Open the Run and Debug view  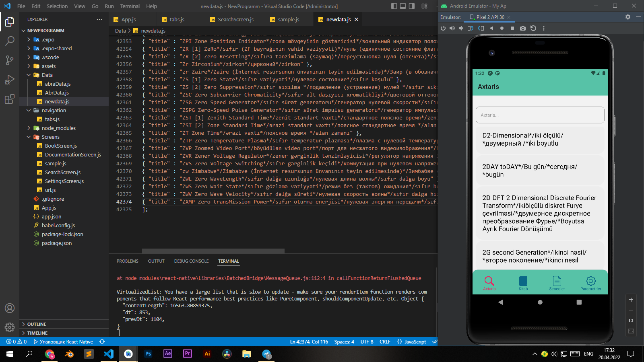(x=10, y=79)
